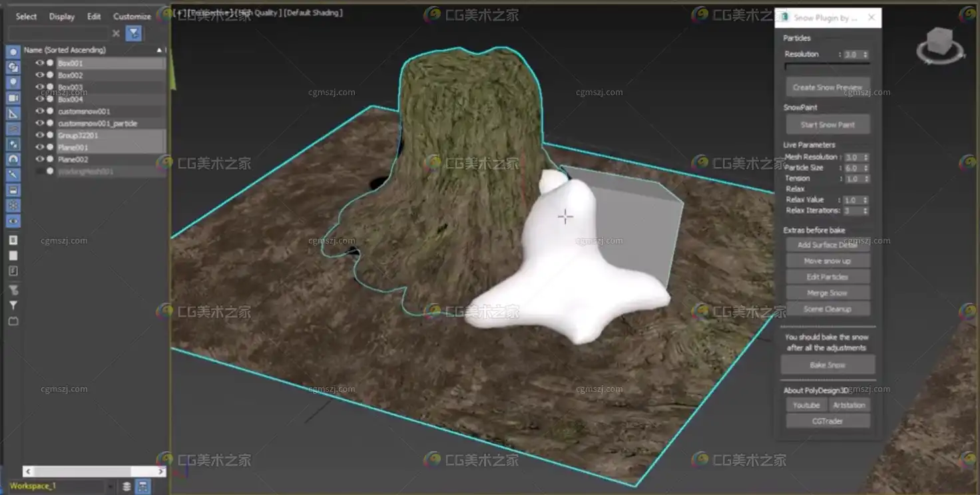Click the Move snow up button
This screenshot has height=495, width=980.
tap(828, 261)
